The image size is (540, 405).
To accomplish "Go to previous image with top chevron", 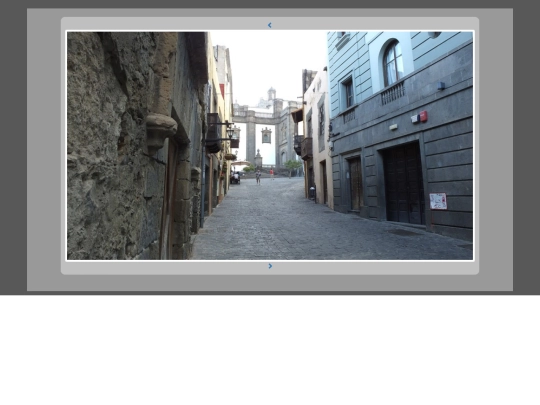I will pyautogui.click(x=270, y=25).
